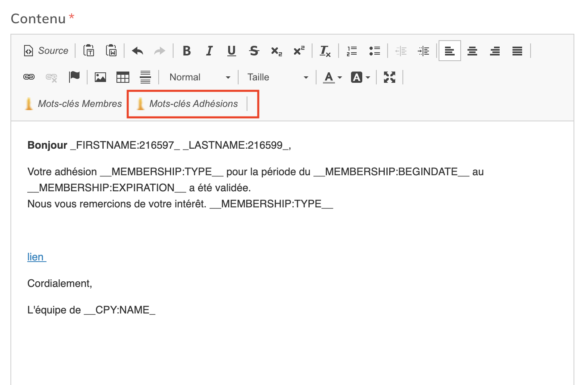588x385 pixels.
Task: Open the Taille font size dropdown
Action: tap(278, 77)
